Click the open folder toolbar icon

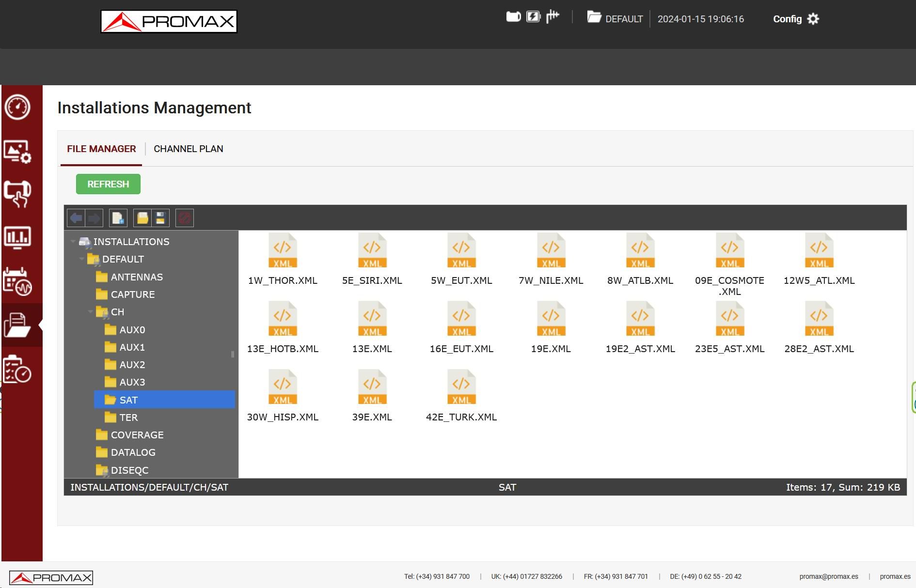(x=142, y=218)
